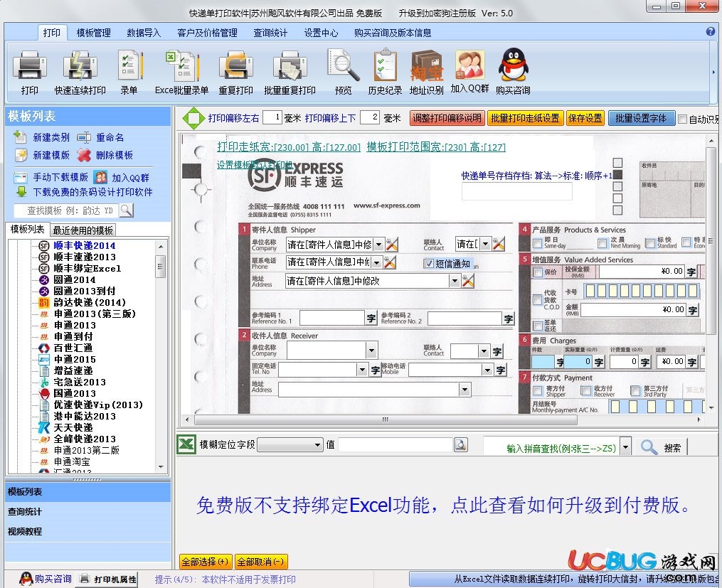Open the Shipper 联系电话 dropdown
This screenshot has width=722, height=588.
click(x=377, y=262)
